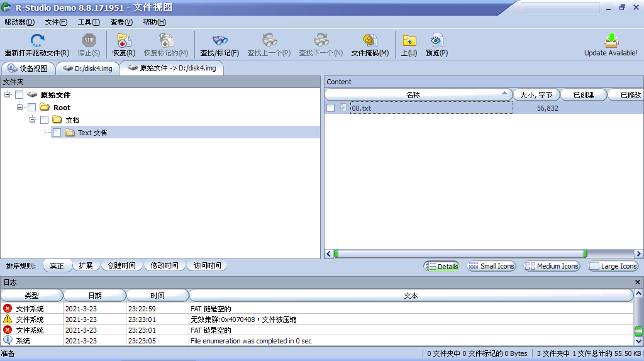Screen dimensions: 644x361
Task: Sort by the 名称 column header
Action: pos(418,95)
